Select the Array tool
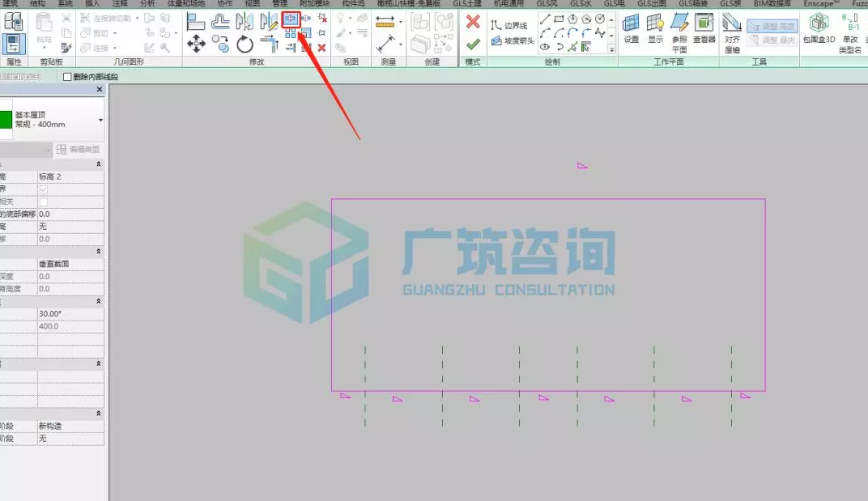 (x=291, y=34)
